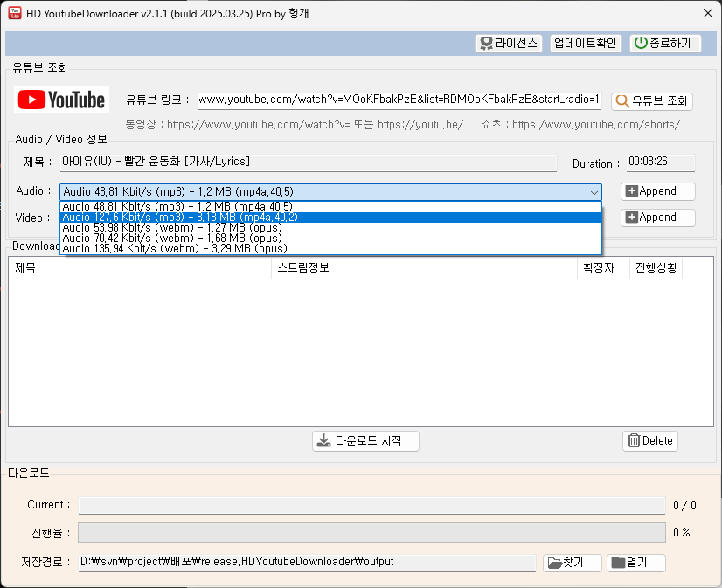Viewport: 722px width, 588px height.
Task: Click the 스트림정보 column header
Action: [424, 267]
